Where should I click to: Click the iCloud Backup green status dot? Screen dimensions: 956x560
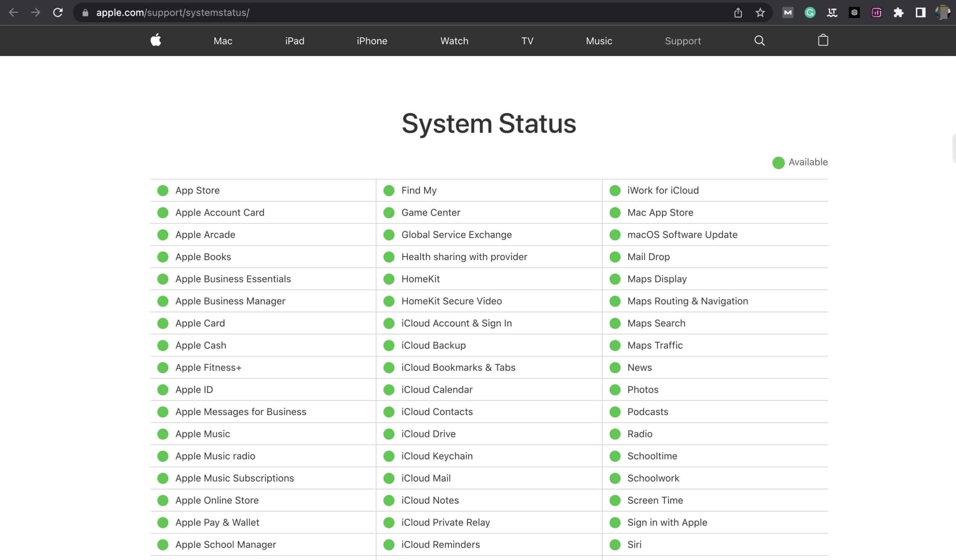point(389,345)
